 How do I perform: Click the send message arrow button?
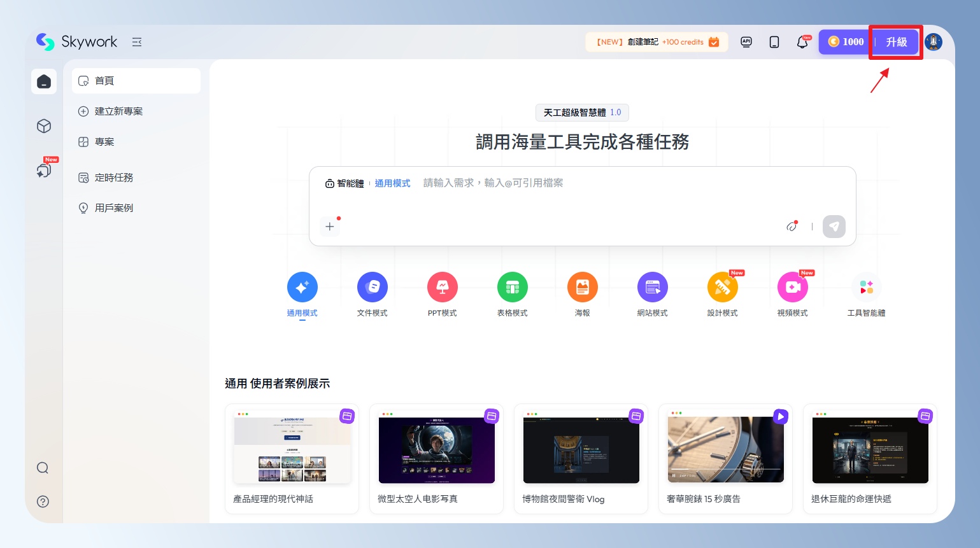(x=834, y=227)
